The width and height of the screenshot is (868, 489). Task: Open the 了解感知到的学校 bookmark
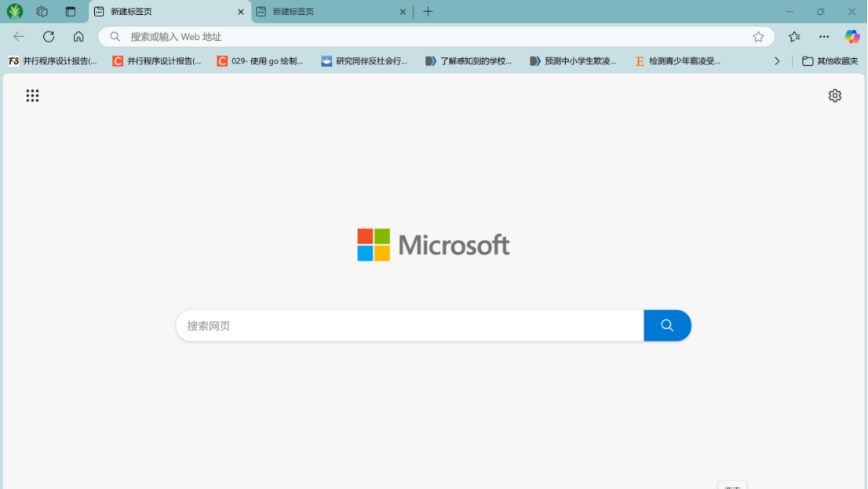[469, 61]
